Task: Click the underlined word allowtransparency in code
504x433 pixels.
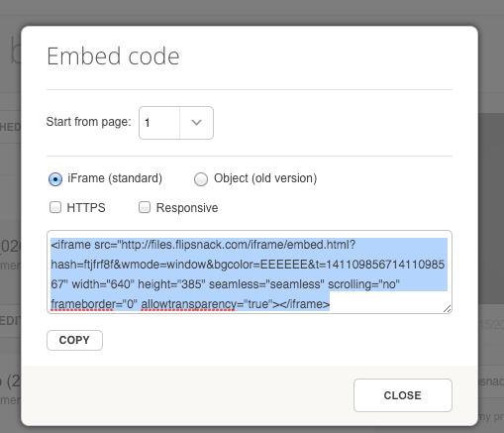Action: [188, 304]
